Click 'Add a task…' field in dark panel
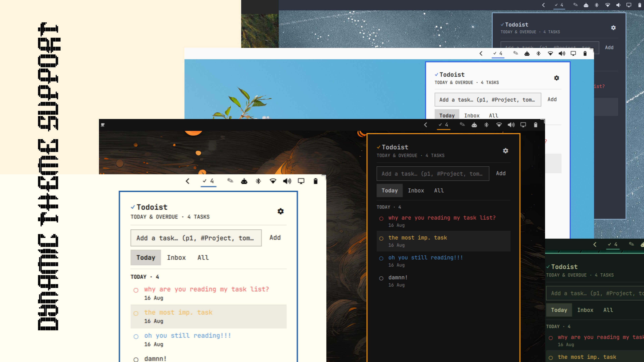 [x=433, y=174]
